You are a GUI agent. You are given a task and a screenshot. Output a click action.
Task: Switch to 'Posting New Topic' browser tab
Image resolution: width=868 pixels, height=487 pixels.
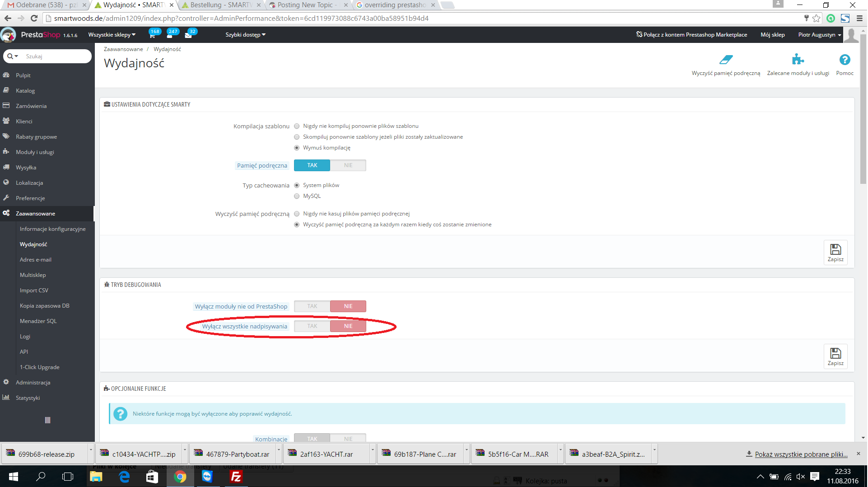[x=307, y=5]
